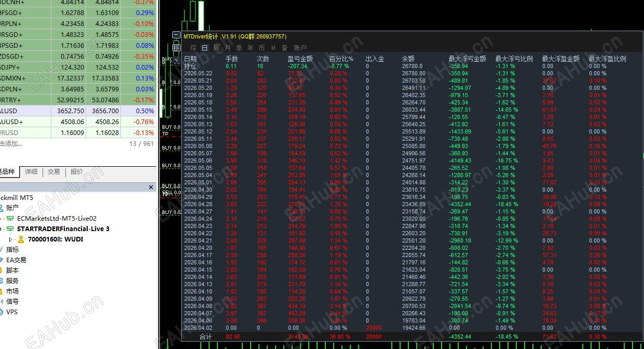This screenshot has width=644, height=349.
Task: Click the 持仓 open-positions row label
Action: point(190,66)
